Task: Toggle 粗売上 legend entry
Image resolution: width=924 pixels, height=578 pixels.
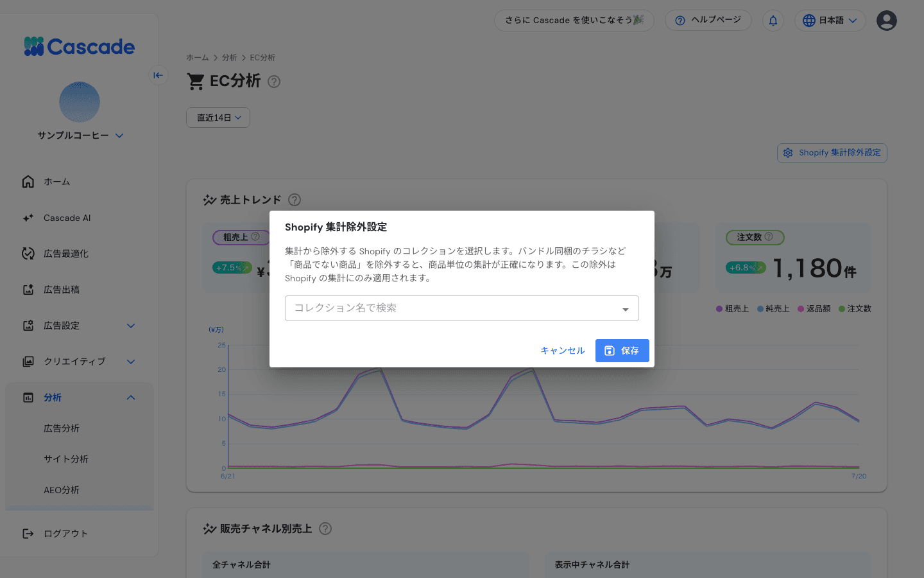Action: tap(732, 309)
